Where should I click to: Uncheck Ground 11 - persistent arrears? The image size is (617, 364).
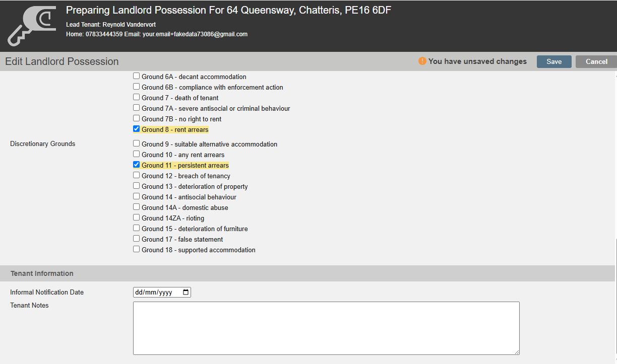tap(136, 165)
